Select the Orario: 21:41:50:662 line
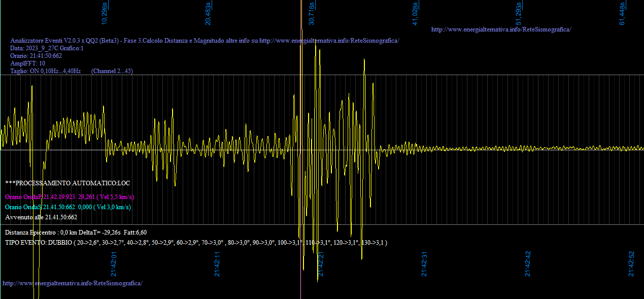Image resolution: width=644 pixels, height=299 pixels. coord(36,56)
